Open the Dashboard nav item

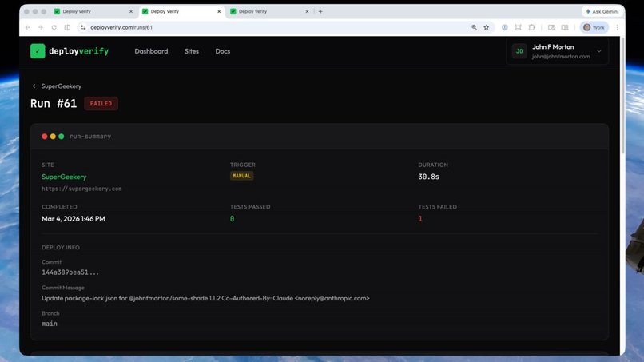(151, 51)
